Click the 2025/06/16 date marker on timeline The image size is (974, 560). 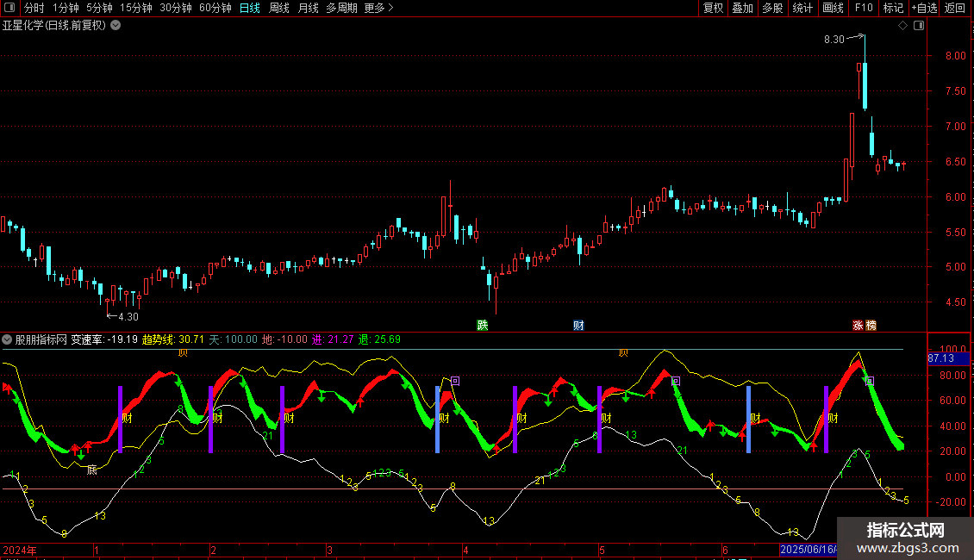pyautogui.click(x=806, y=549)
